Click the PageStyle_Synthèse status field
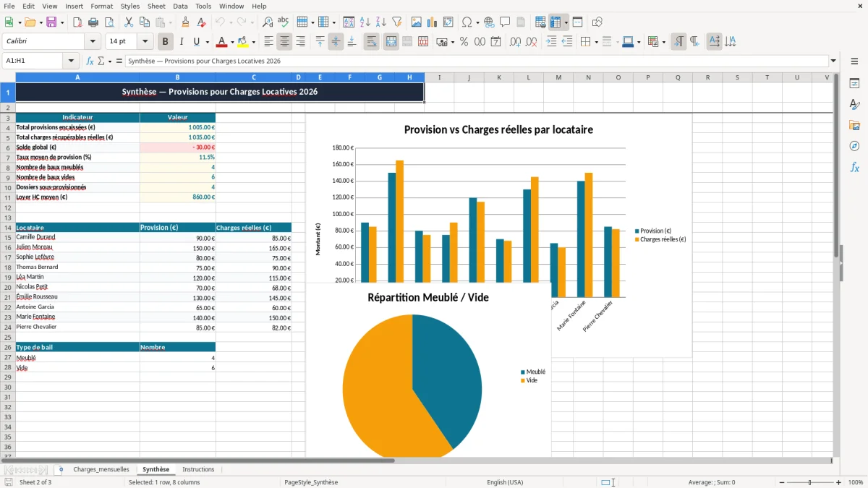 (311, 482)
